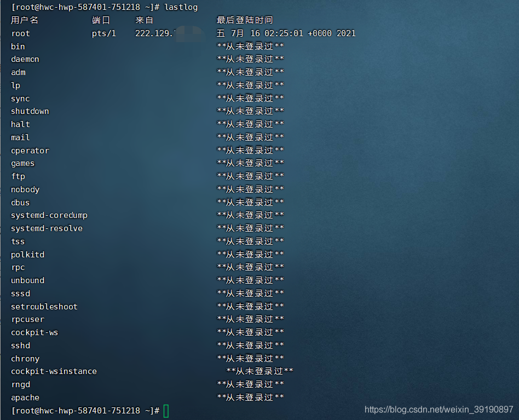
Task: Click the 'adm' username row
Action: tap(18, 72)
